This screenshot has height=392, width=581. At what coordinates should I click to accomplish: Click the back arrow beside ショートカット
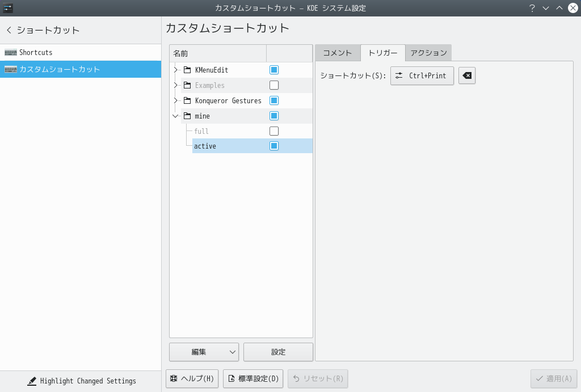(x=9, y=30)
